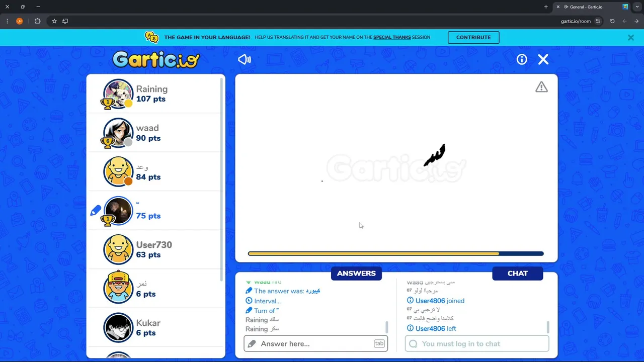The image size is (644, 362).
Task: Reload the page with the refresh icon
Action: [612, 21]
